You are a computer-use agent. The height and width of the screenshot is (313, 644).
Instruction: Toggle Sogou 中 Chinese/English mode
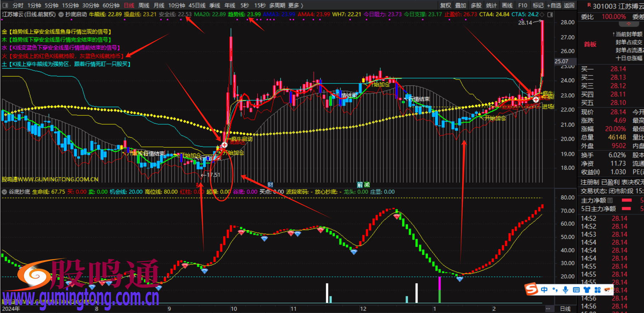pyautogui.click(x=544, y=290)
